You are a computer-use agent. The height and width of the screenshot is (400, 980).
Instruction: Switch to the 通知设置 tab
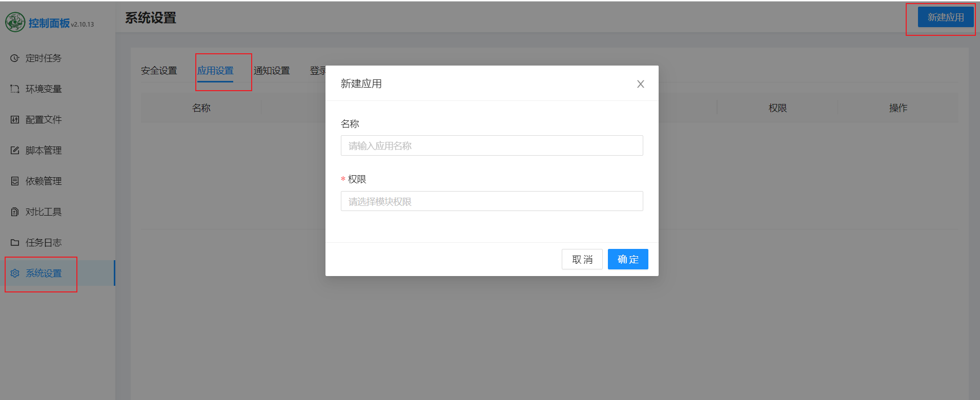(x=272, y=71)
